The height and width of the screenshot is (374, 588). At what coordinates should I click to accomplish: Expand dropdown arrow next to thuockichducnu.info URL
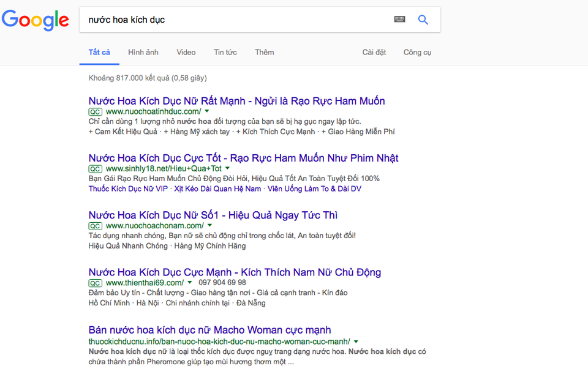(356, 342)
